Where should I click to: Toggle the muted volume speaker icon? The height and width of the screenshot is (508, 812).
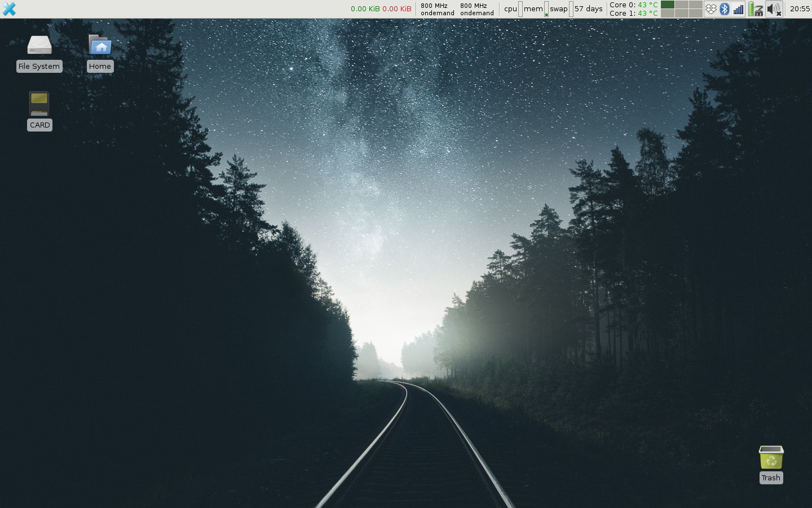click(x=774, y=9)
